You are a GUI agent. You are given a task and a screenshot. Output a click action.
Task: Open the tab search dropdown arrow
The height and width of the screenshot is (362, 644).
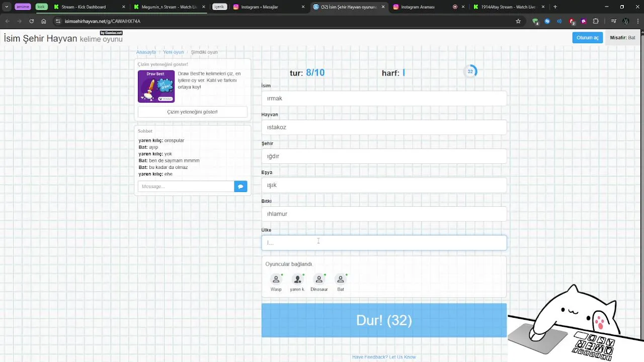coord(7,7)
